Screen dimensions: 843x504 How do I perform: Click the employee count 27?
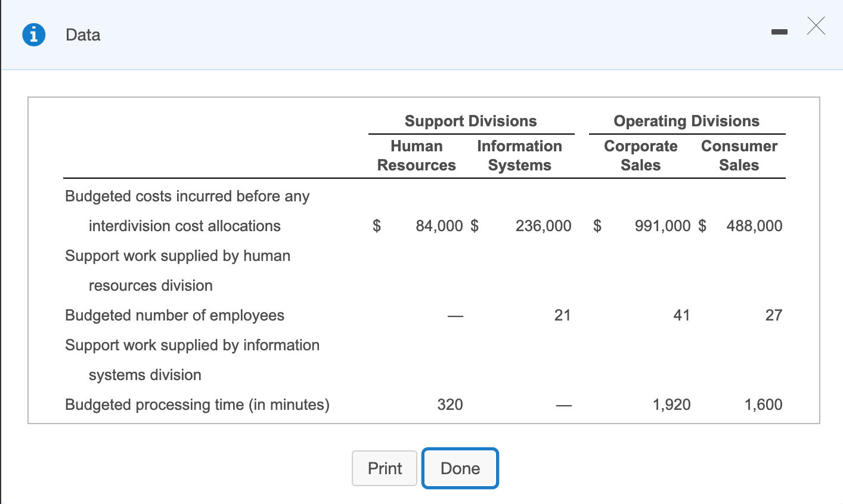[x=774, y=315]
